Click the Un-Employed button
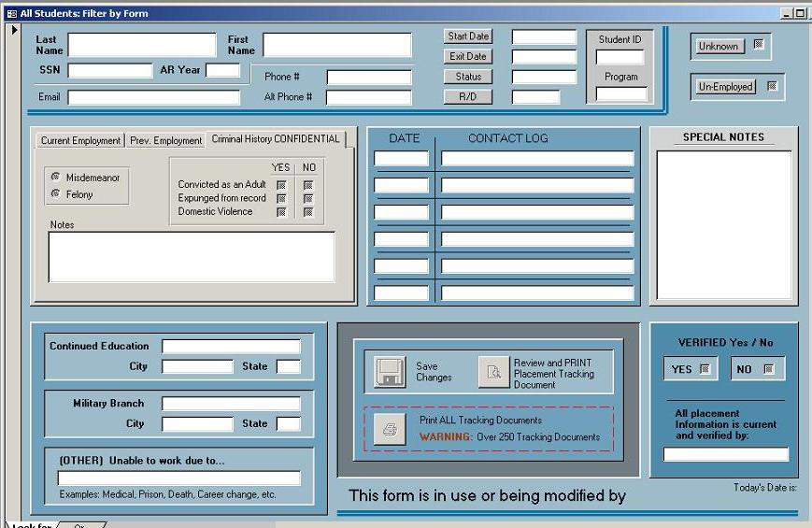The height and width of the screenshot is (528, 812). [725, 87]
